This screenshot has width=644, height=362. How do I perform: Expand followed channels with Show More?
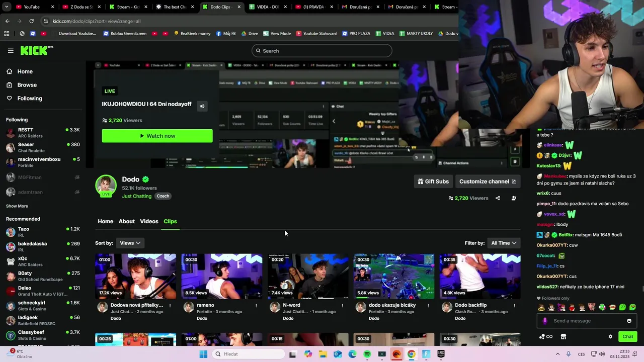(17, 206)
